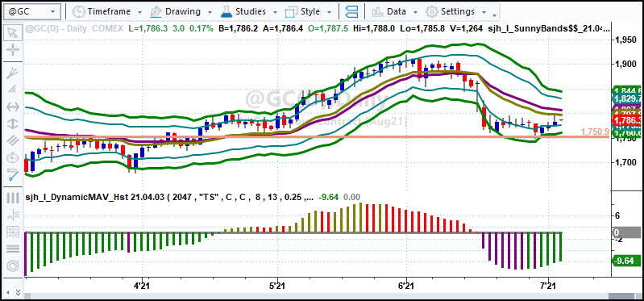Click the Data menu label
Screen dimensions: 644x301
pyautogui.click(x=397, y=11)
